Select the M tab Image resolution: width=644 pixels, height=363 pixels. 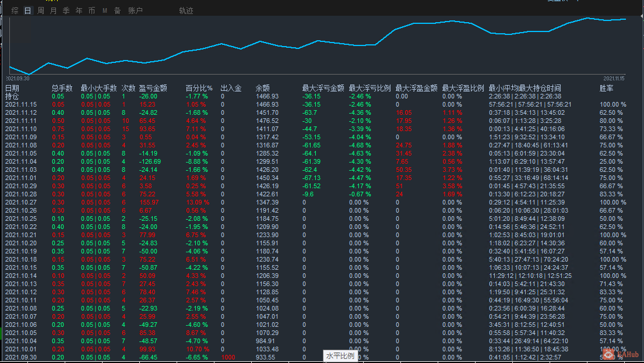(x=105, y=10)
